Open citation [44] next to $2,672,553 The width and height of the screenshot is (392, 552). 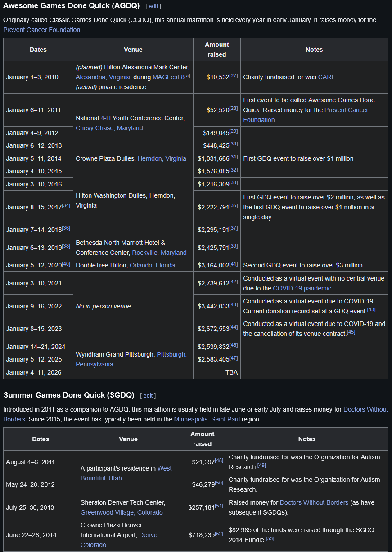(x=234, y=327)
